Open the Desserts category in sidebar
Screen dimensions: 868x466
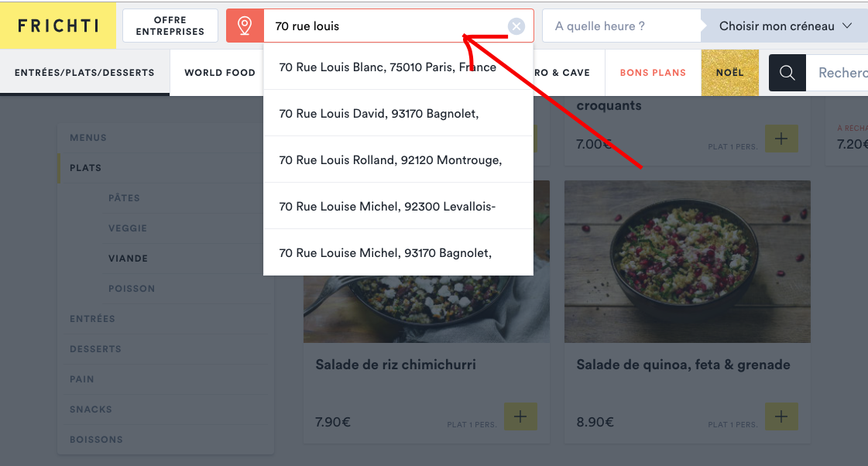click(x=95, y=349)
